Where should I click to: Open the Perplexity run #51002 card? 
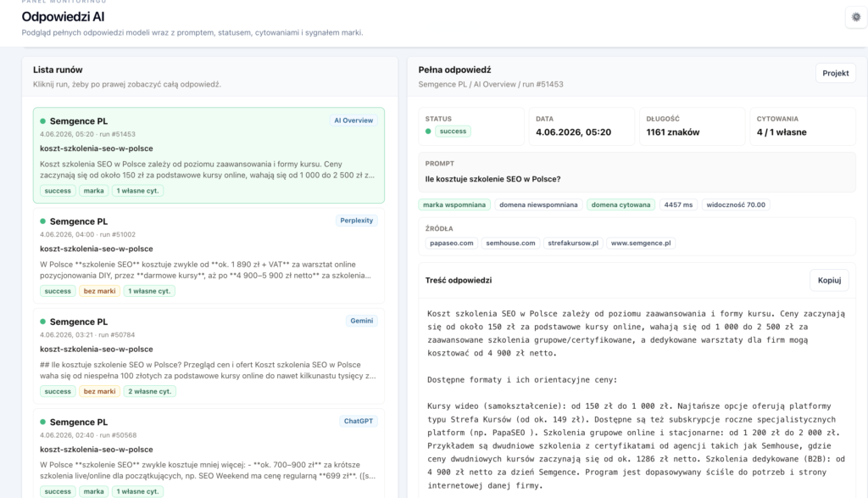(x=209, y=255)
